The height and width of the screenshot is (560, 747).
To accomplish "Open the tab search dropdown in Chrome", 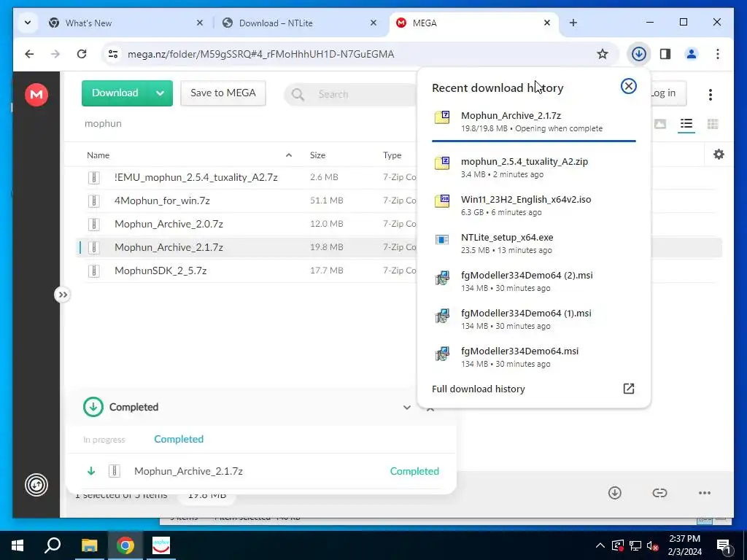I will coord(28,23).
